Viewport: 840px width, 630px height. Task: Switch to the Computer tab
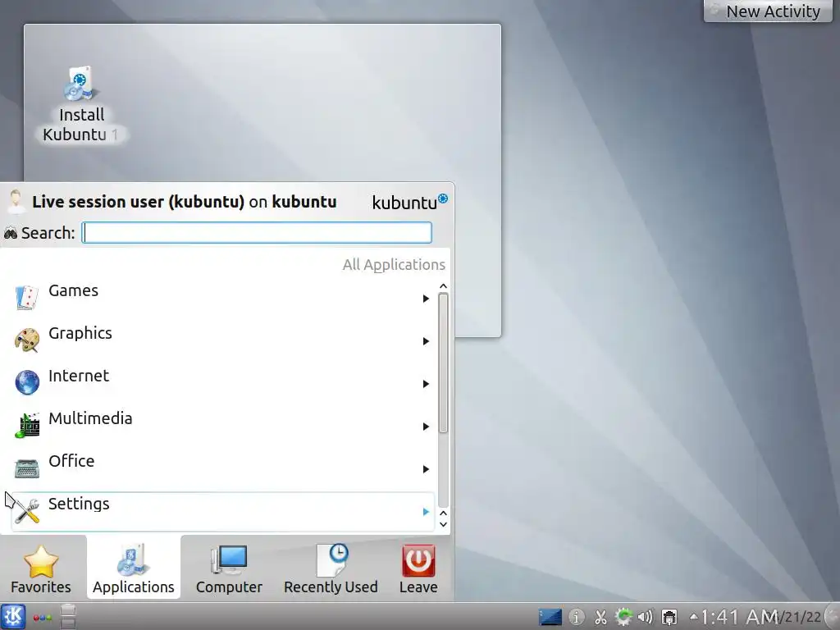[x=229, y=569]
